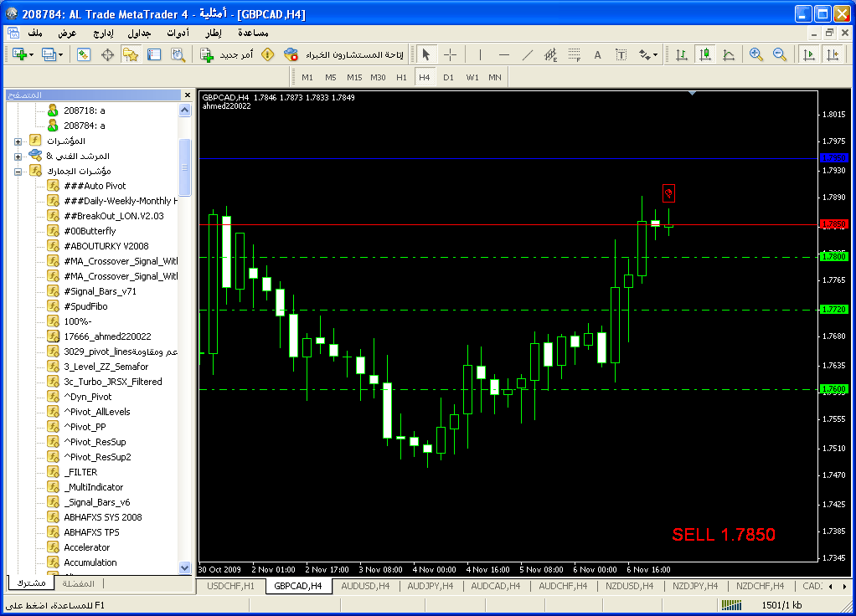
Task: Collapse the مؤشرات الجمارك tree node
Action: point(18,171)
